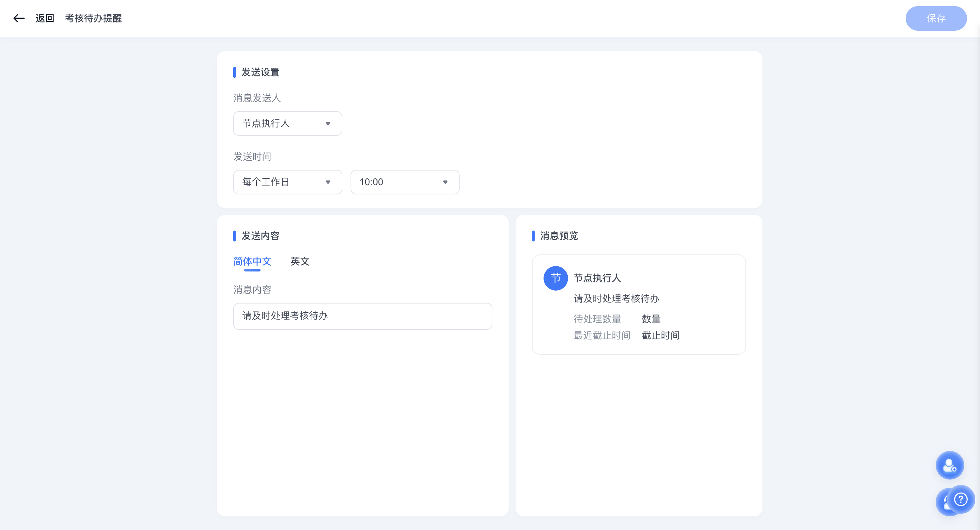
Task: Click the circled question mark help icon
Action: 961,500
